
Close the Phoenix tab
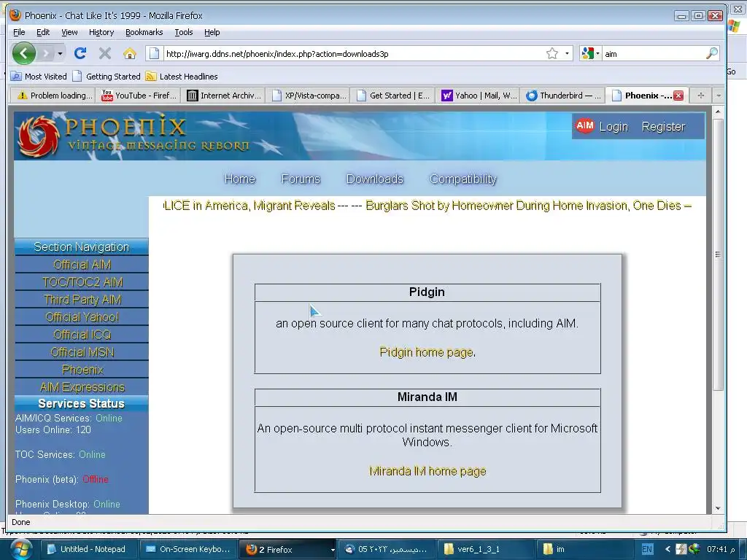click(x=678, y=96)
